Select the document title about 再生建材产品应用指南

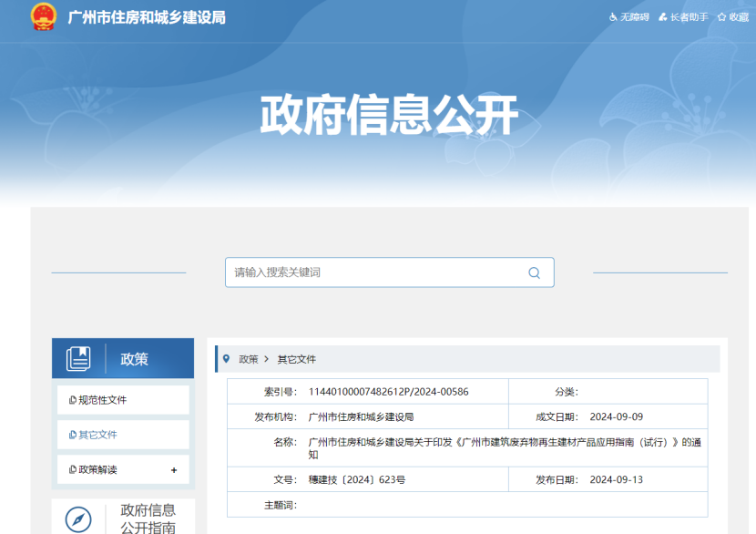click(505, 448)
